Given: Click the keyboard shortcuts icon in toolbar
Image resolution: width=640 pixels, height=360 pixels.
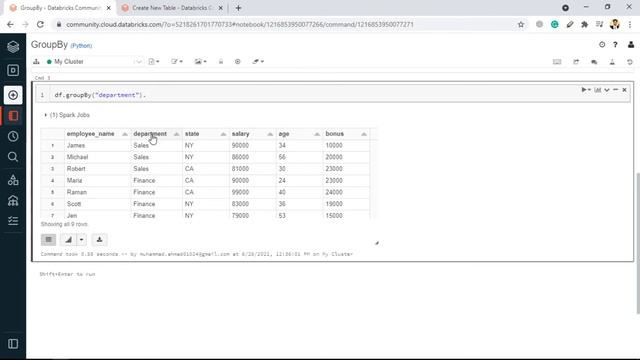Looking at the screenshot, I should pyautogui.click(x=557, y=62).
